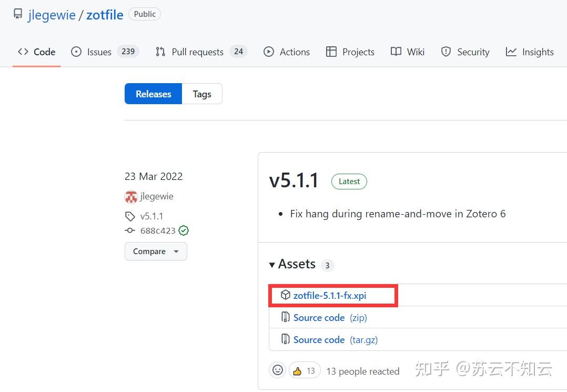Click the Pull requests branch icon
This screenshot has width=567, height=392.
160,52
